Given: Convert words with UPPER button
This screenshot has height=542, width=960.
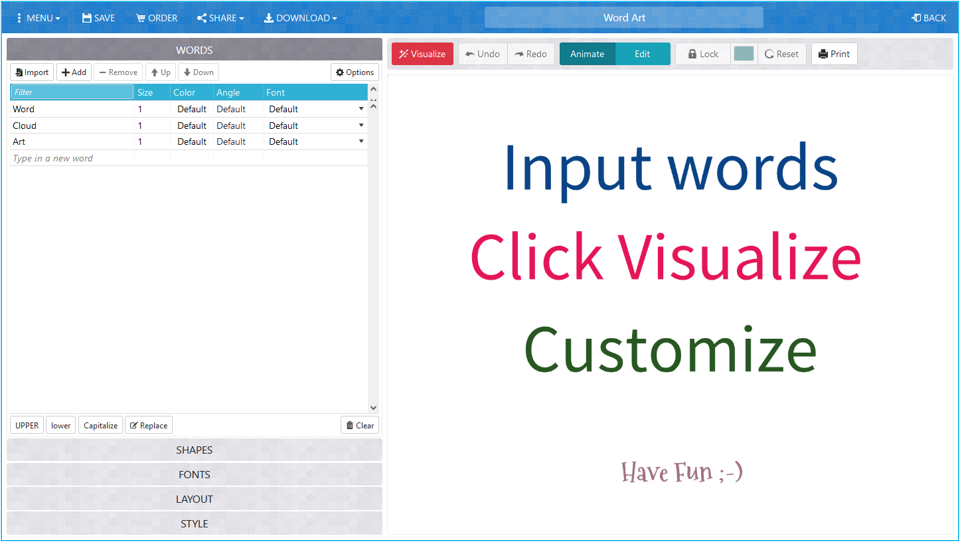Looking at the screenshot, I should click(27, 426).
